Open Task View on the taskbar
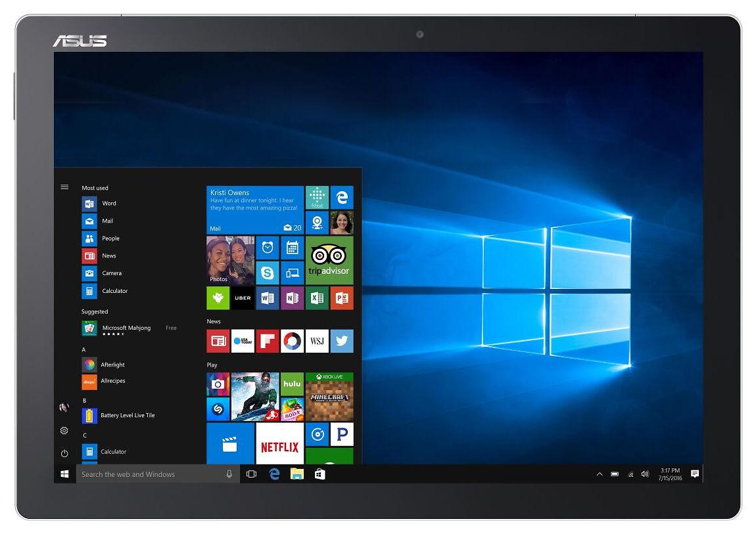Image resolution: width=756 pixels, height=534 pixels. pos(251,474)
